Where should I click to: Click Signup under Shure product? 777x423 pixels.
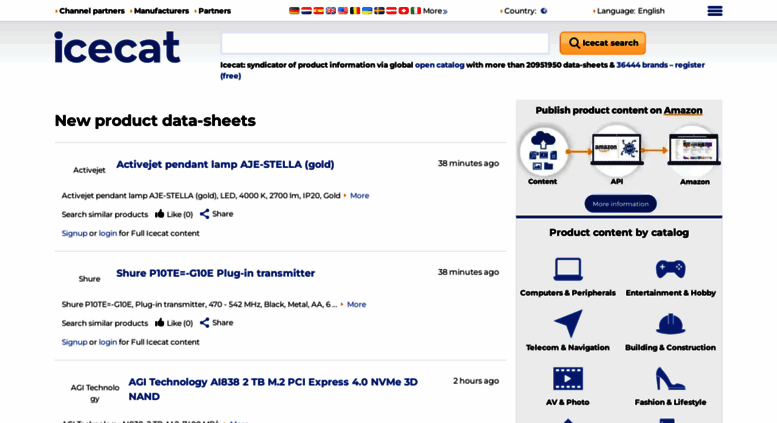(x=74, y=342)
